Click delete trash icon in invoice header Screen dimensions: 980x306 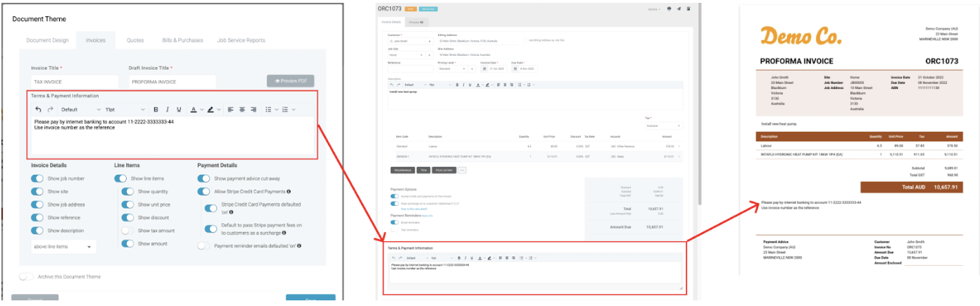688,8
